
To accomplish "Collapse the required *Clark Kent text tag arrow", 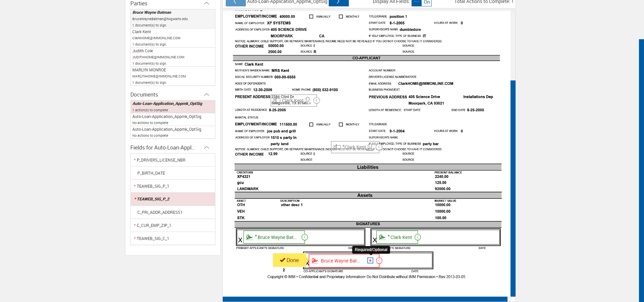I will (x=379, y=147).
